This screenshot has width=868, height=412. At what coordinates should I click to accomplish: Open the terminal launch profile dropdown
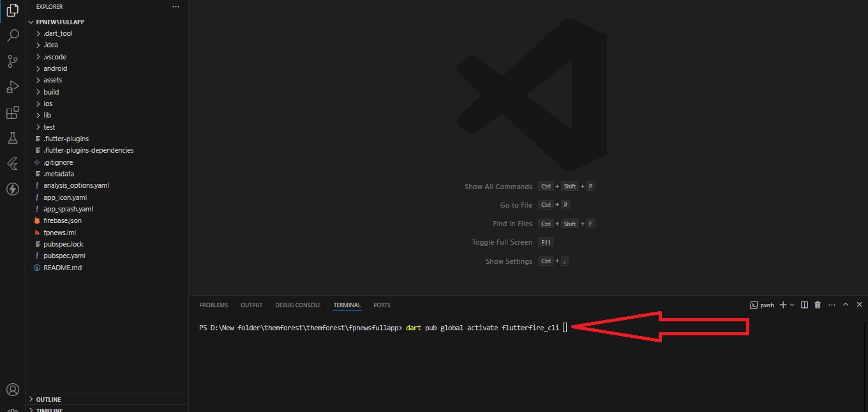pos(792,305)
